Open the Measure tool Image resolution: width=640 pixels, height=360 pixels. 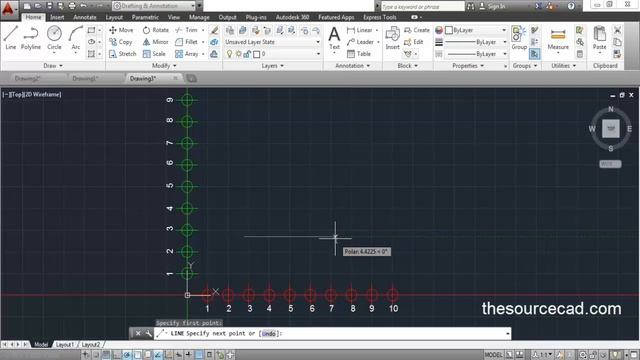[x=558, y=39]
